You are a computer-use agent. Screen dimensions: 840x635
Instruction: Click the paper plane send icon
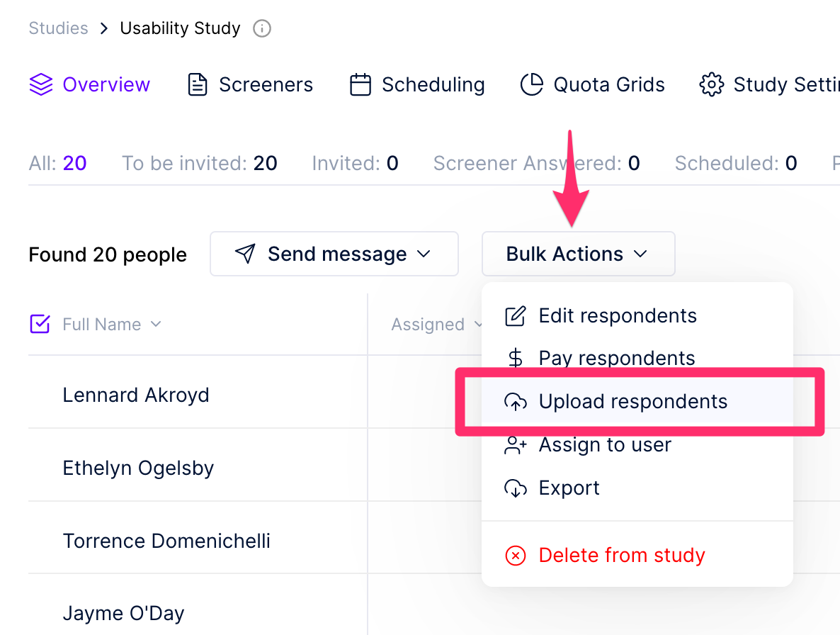point(245,254)
